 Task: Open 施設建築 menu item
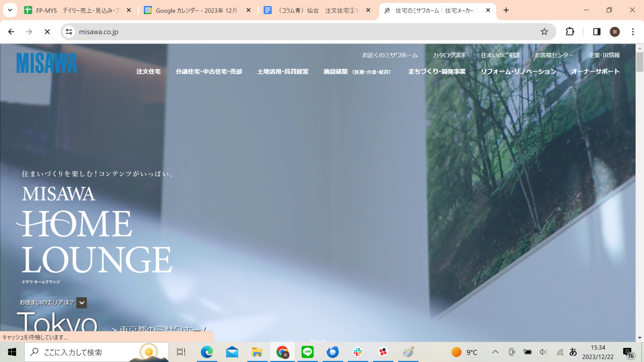[x=357, y=72]
